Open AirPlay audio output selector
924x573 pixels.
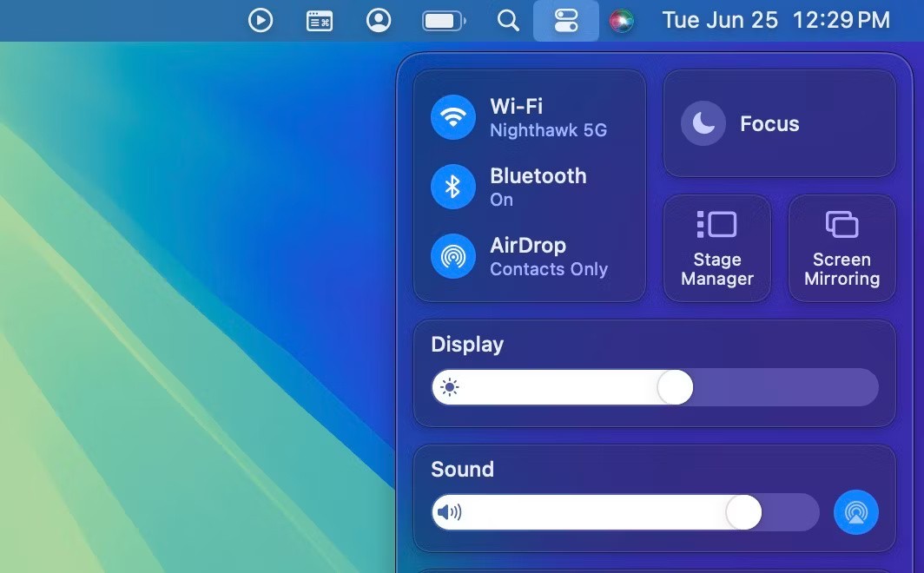point(855,512)
